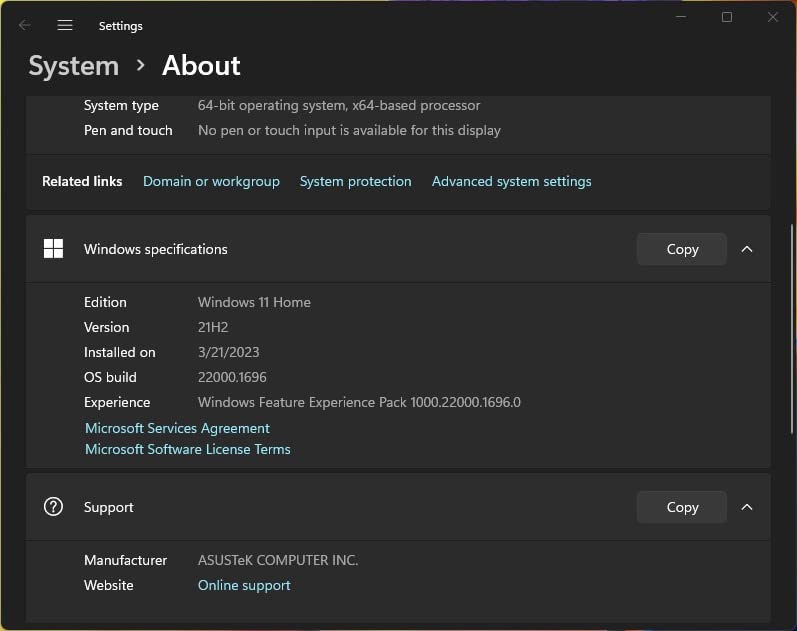The width and height of the screenshot is (797, 631).
Task: Click the Experience label
Action: [x=117, y=402]
